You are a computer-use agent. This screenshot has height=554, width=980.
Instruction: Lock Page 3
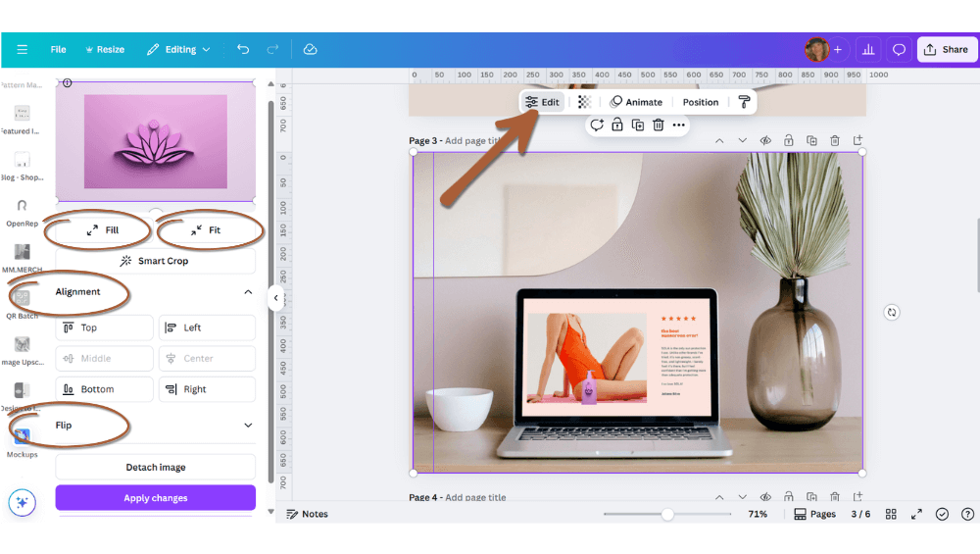789,140
